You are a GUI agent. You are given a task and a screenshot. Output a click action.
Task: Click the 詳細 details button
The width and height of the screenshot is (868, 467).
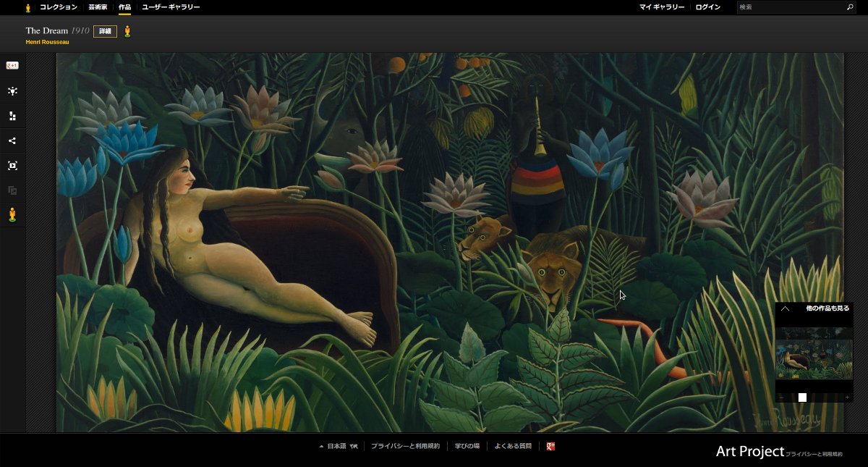(x=105, y=31)
